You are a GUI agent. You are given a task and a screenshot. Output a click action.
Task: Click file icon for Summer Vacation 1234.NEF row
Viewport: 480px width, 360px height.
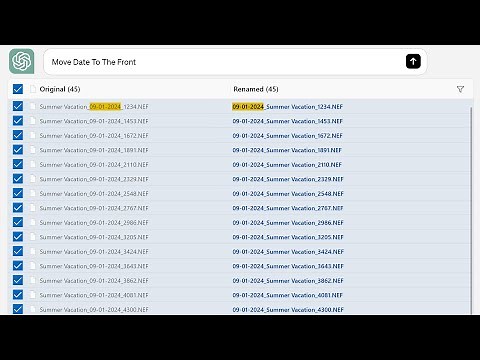(x=33, y=106)
